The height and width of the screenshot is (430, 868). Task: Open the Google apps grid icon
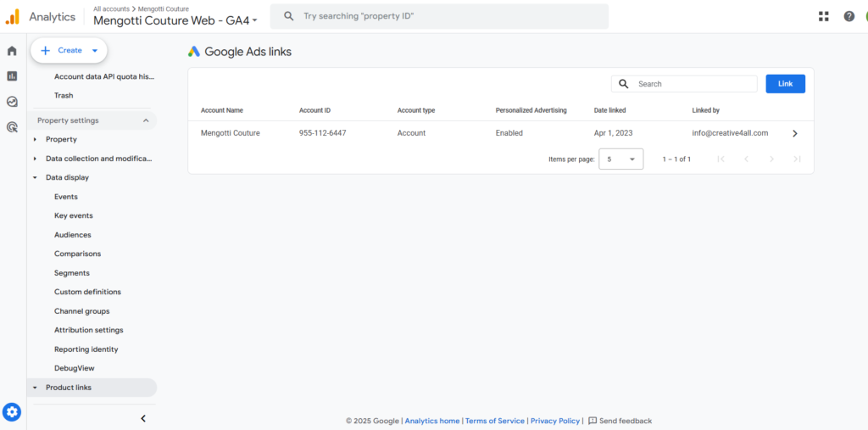824,17
